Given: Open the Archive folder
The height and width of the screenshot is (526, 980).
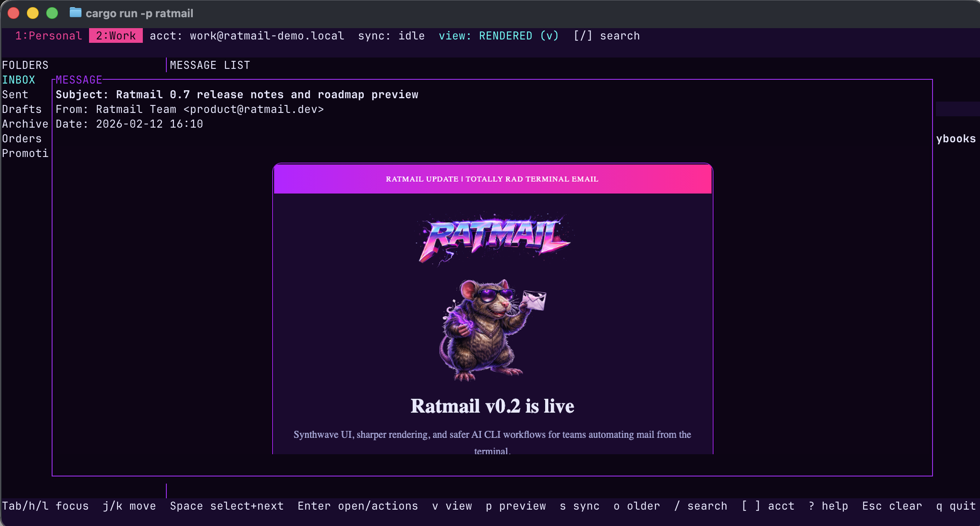Looking at the screenshot, I should tap(25, 123).
